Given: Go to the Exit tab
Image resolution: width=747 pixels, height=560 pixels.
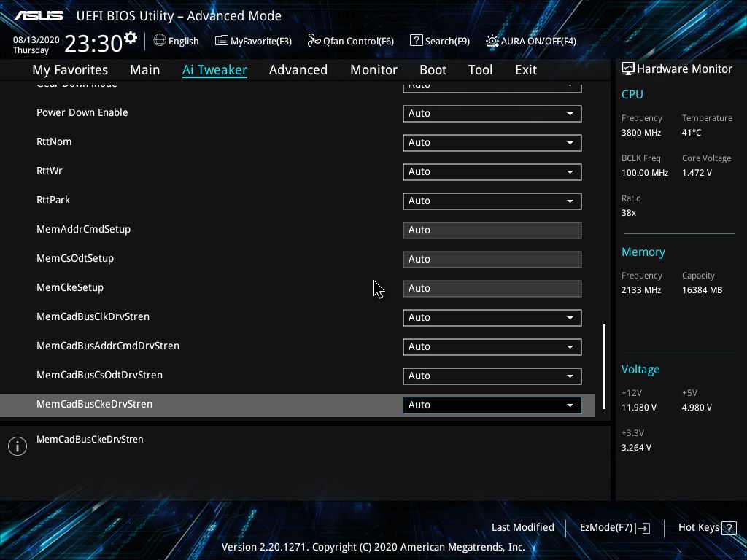Looking at the screenshot, I should point(526,70).
